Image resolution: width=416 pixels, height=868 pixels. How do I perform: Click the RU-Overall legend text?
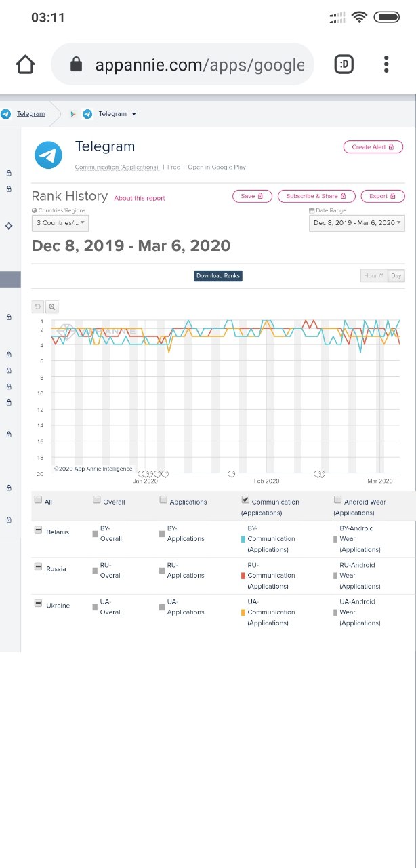[111, 570]
